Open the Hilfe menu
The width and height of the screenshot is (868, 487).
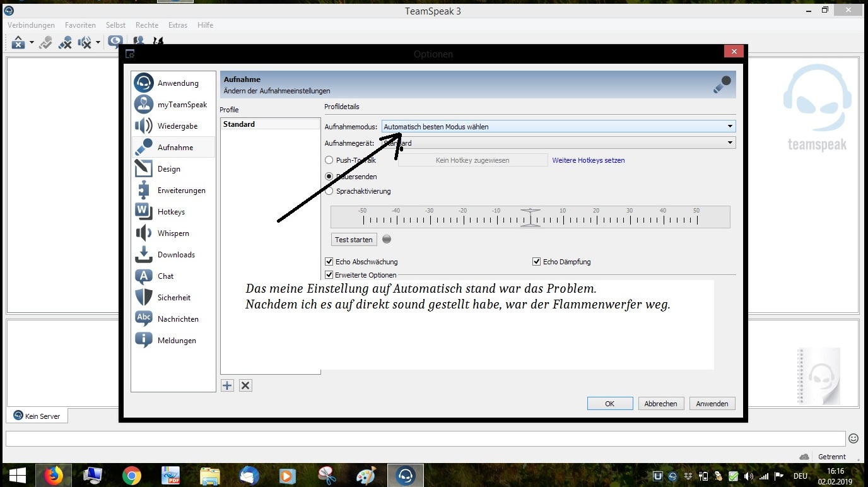(205, 25)
